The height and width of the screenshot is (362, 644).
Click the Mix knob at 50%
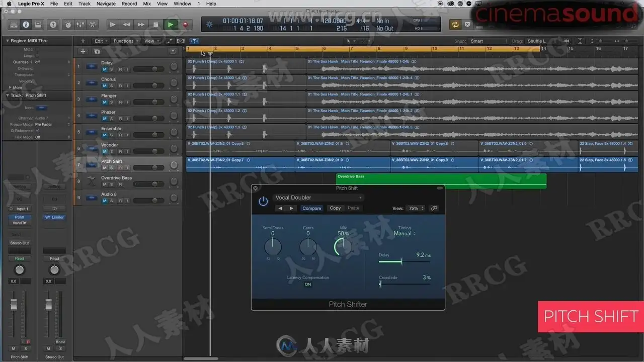click(x=343, y=246)
